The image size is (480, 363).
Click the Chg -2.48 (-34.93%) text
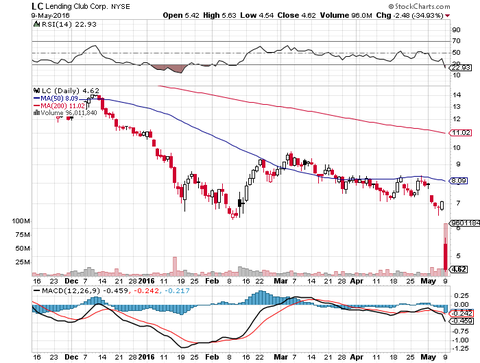(410, 15)
